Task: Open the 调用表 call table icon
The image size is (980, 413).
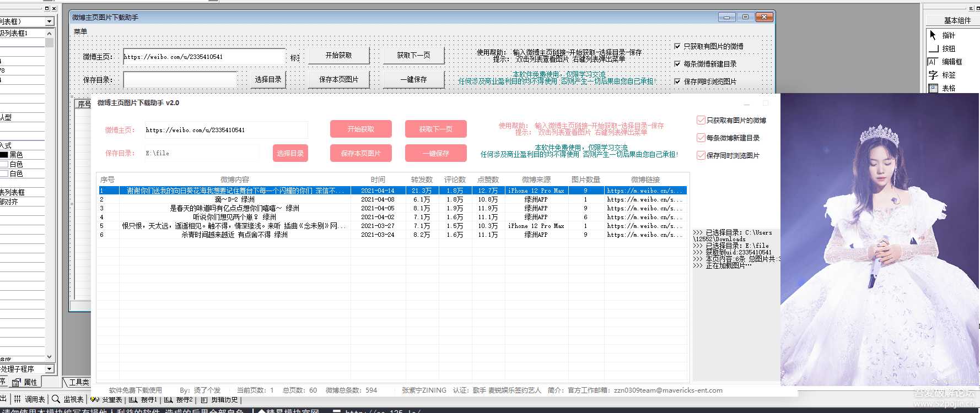Action: [x=18, y=399]
